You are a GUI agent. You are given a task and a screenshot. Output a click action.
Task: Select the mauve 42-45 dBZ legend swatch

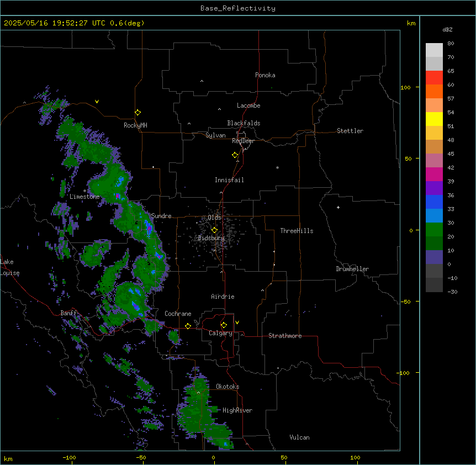coord(434,161)
